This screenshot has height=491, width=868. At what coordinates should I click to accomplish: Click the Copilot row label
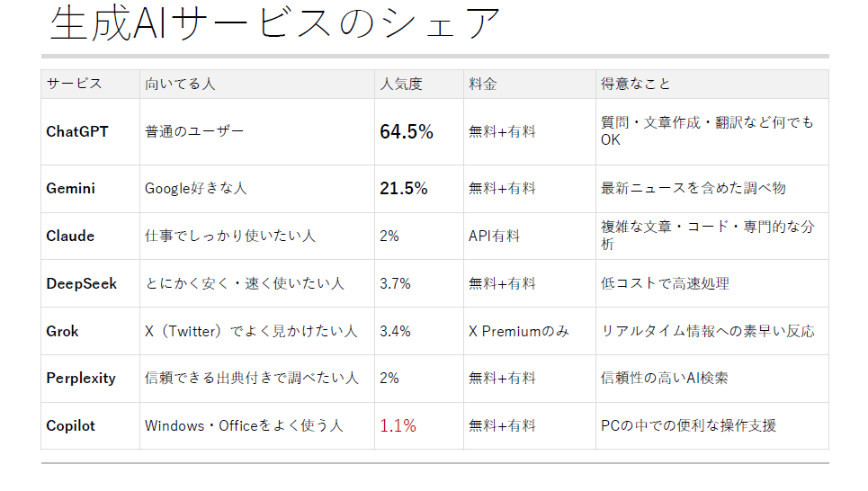click(71, 425)
